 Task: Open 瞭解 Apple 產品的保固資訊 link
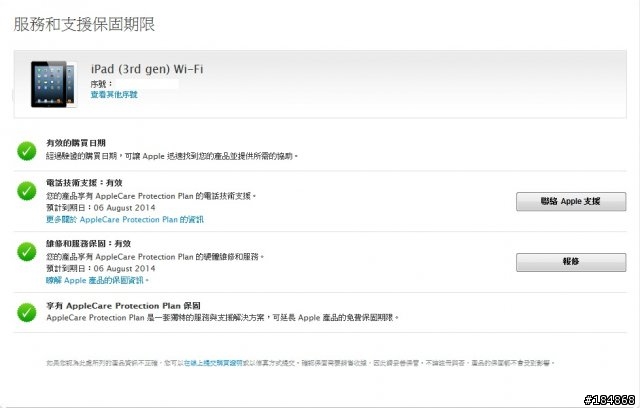[x=97, y=280]
